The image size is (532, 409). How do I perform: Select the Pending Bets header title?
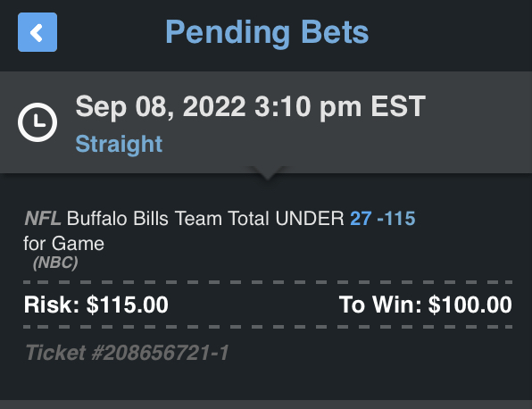click(x=267, y=32)
